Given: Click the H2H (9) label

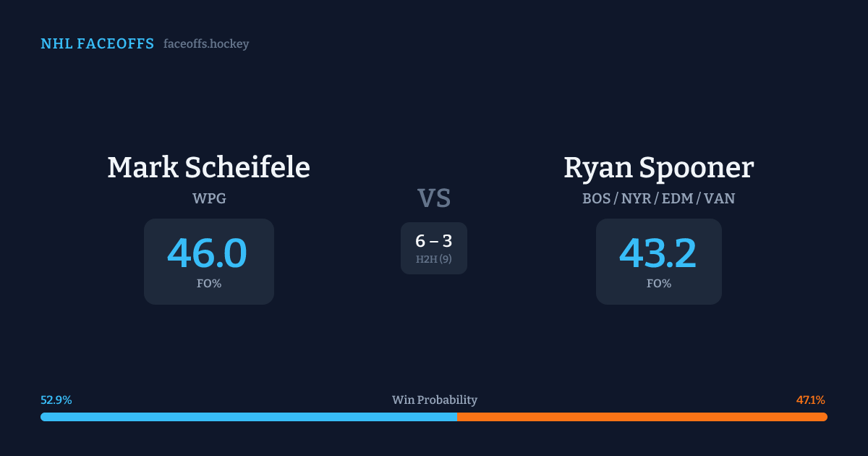Looking at the screenshot, I should [434, 259].
